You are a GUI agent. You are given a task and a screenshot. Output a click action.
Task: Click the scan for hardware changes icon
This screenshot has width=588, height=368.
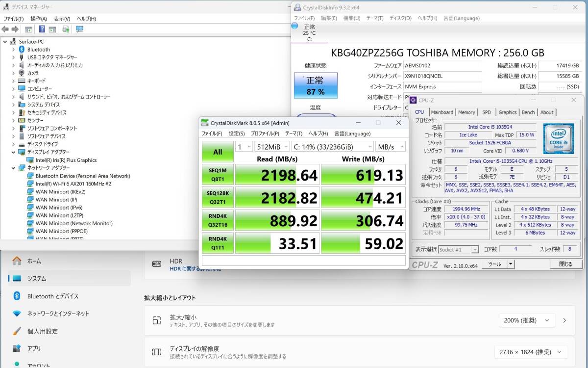(79, 29)
